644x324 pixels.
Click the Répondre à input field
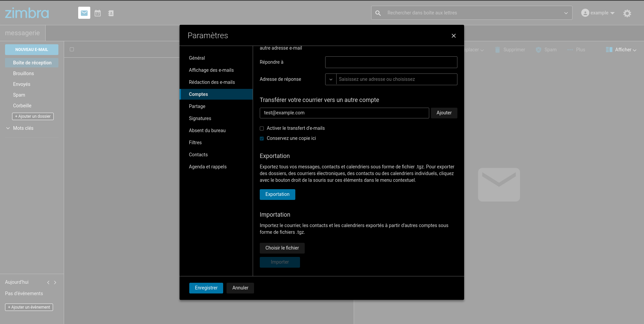391,62
